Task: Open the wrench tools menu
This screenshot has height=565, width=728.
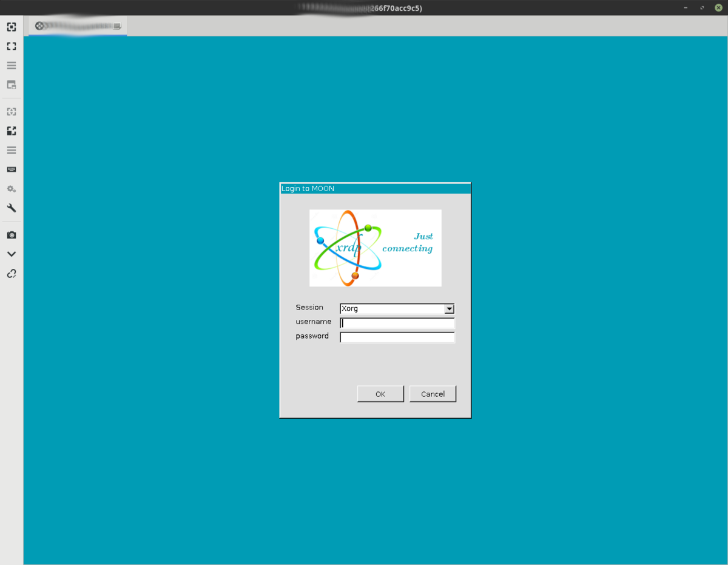Action: pyautogui.click(x=12, y=208)
